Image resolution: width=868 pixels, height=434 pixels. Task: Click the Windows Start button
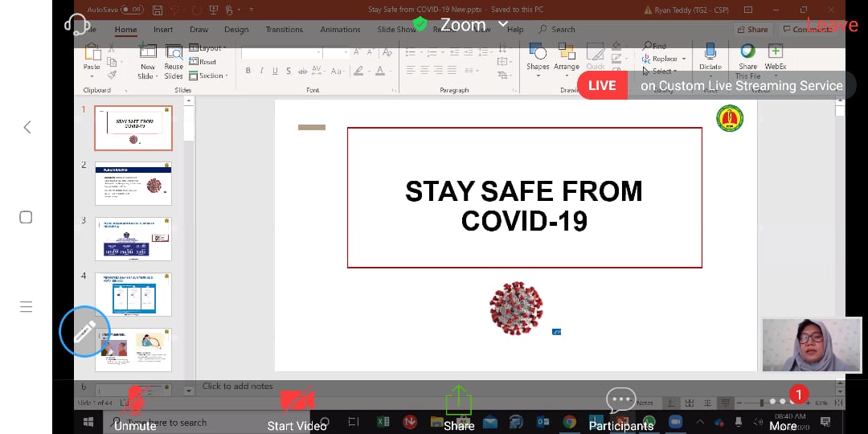88,423
